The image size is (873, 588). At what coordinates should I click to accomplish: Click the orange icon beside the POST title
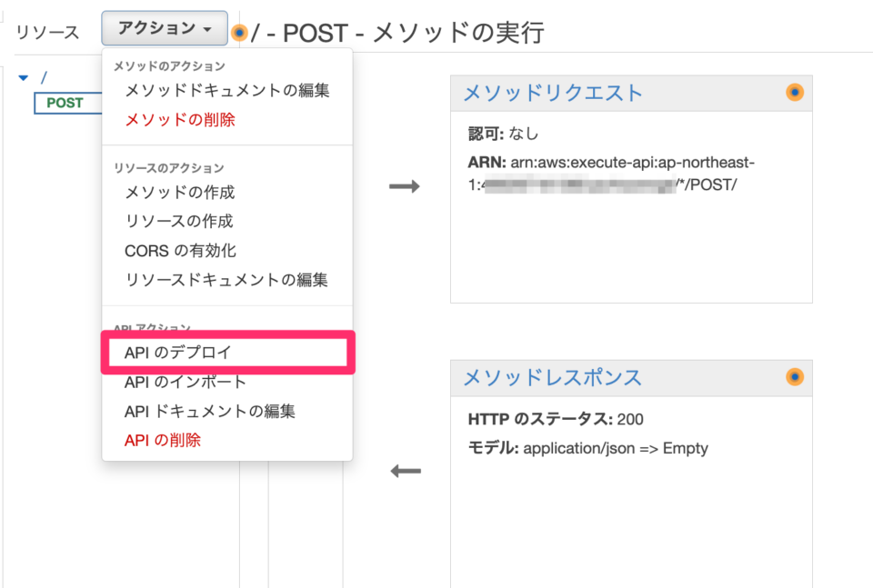[x=239, y=33]
